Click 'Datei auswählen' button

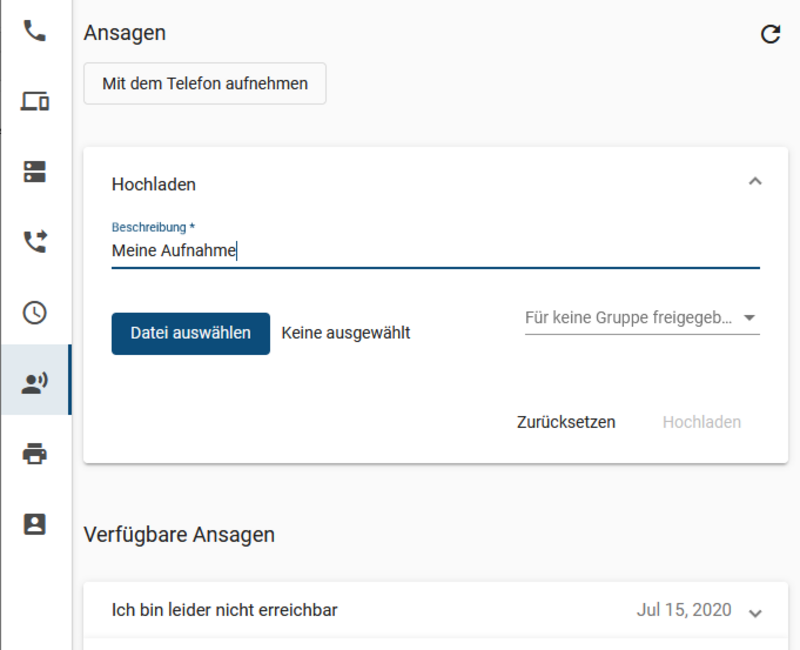pos(191,333)
